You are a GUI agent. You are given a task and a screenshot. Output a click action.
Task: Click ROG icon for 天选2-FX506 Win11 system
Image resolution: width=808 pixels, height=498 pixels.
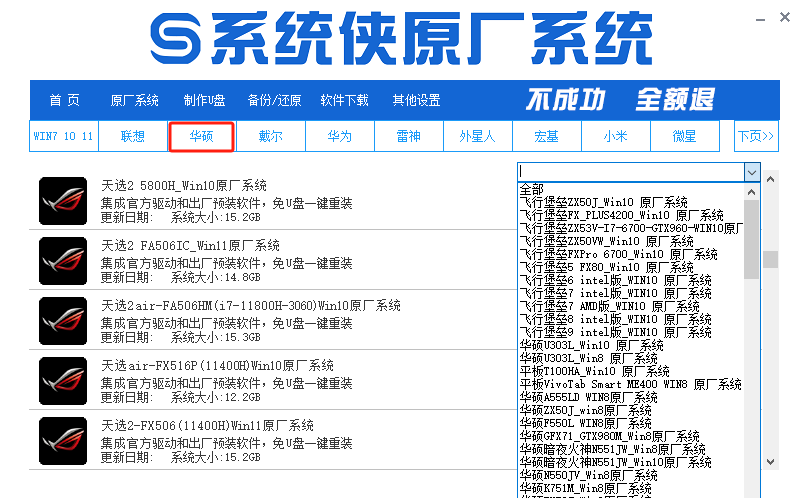click(63, 441)
